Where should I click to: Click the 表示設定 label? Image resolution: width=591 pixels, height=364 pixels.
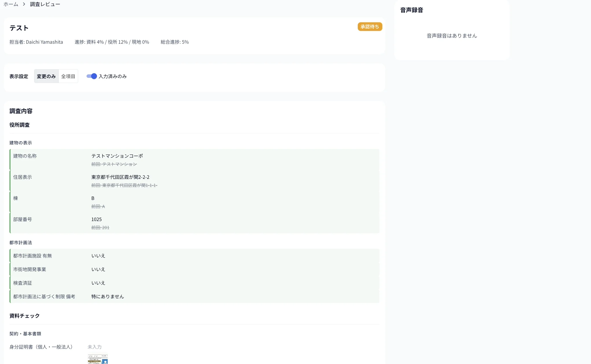tap(19, 76)
